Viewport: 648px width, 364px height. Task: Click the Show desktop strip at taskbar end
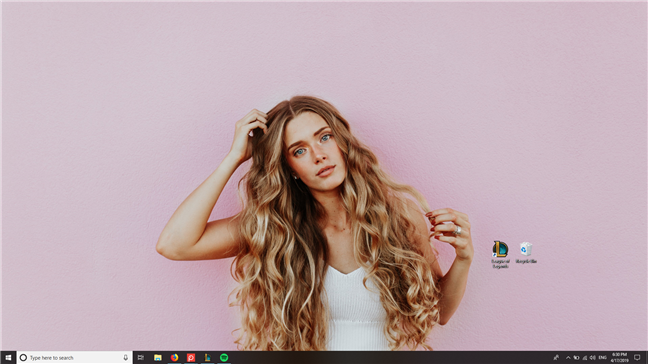[x=646, y=357]
